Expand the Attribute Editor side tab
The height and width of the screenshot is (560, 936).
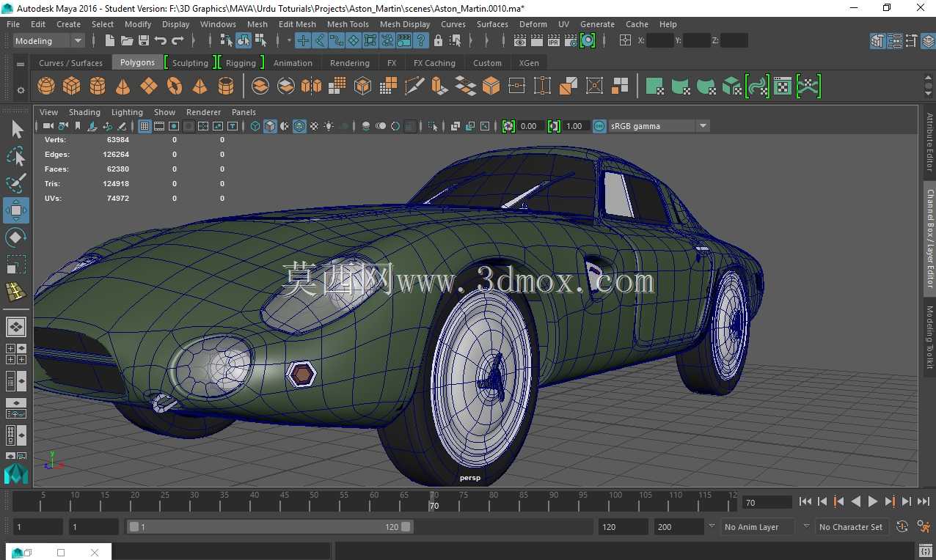point(929,142)
